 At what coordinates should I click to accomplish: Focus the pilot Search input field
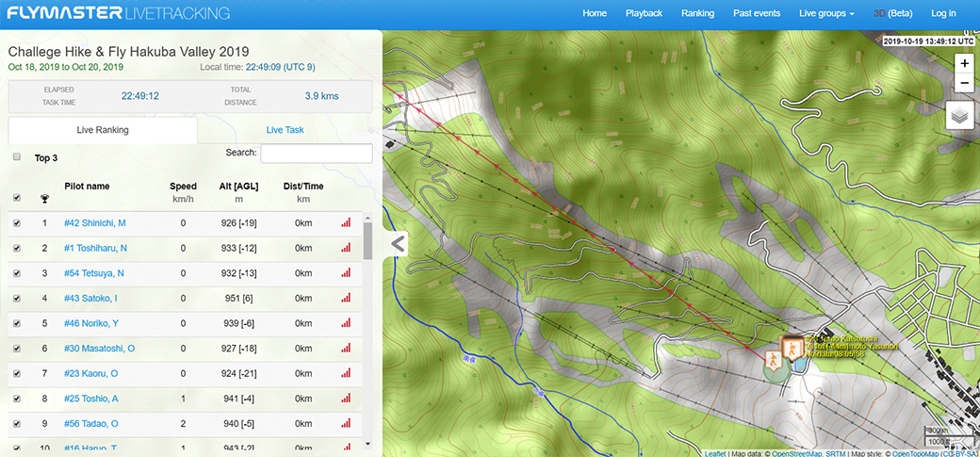316,153
